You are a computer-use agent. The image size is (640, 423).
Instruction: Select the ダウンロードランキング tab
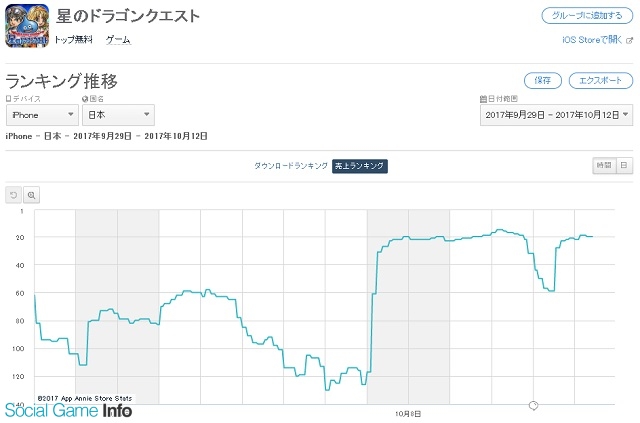(x=291, y=166)
